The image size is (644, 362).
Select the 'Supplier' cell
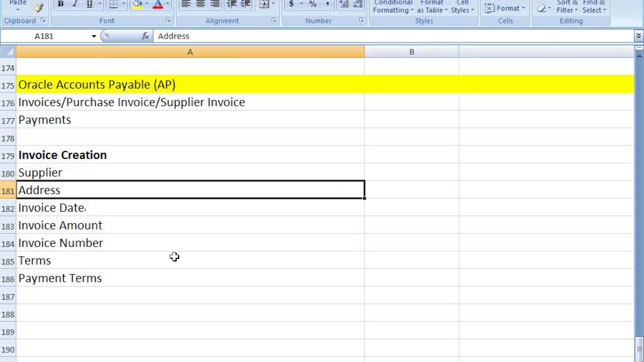[190, 172]
